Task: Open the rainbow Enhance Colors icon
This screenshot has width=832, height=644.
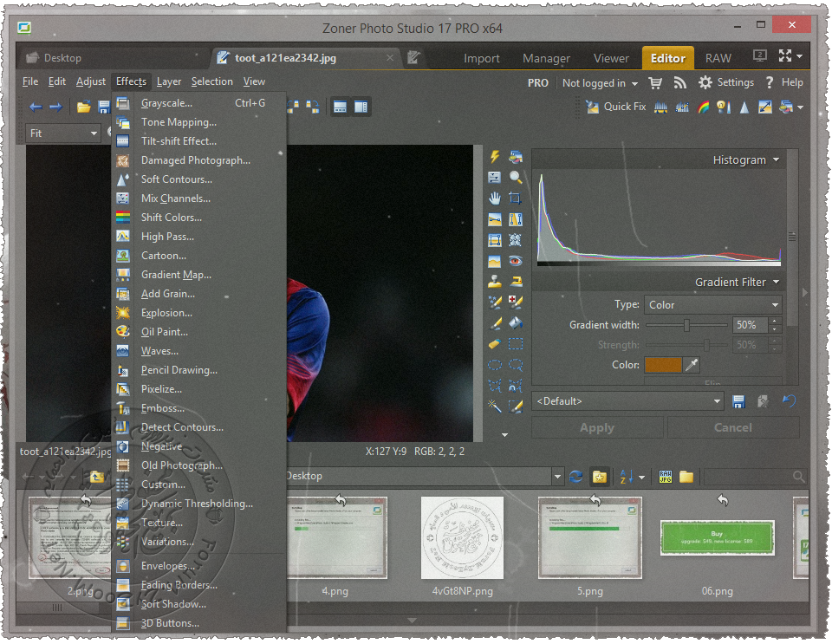Action: (x=703, y=107)
